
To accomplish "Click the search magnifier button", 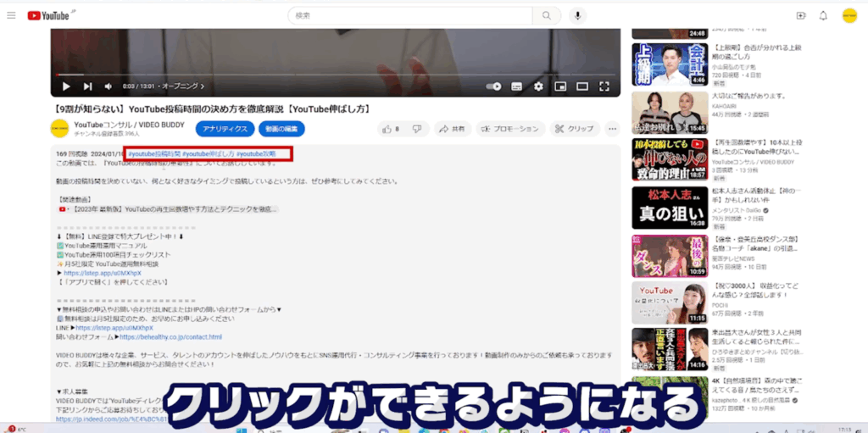I will pos(547,16).
